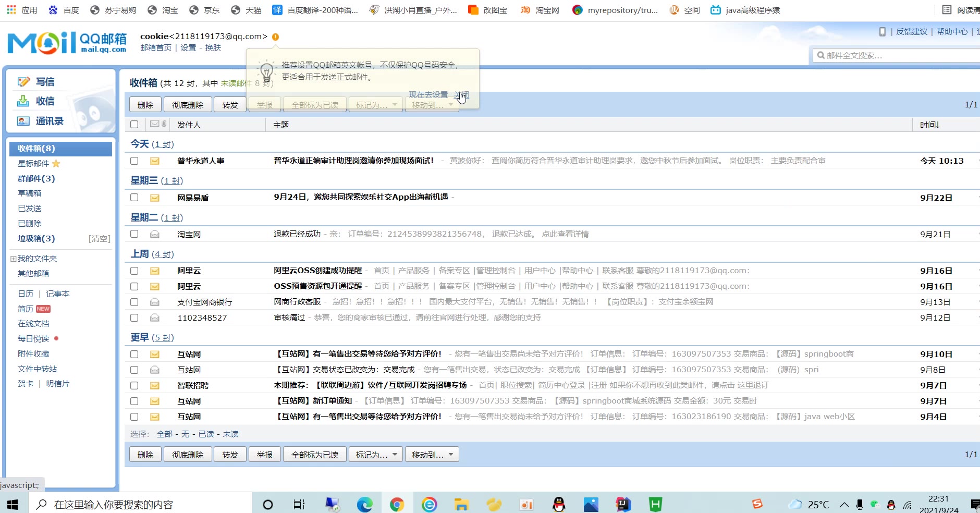Image resolution: width=980 pixels, height=513 pixels.
Task: Click the 现在去设置 link in popup
Action: (x=428, y=94)
